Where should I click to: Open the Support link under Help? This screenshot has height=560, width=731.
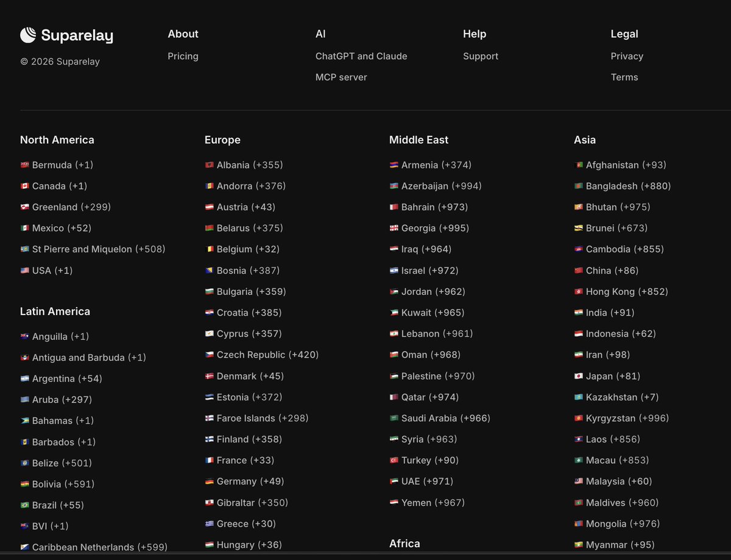481,56
